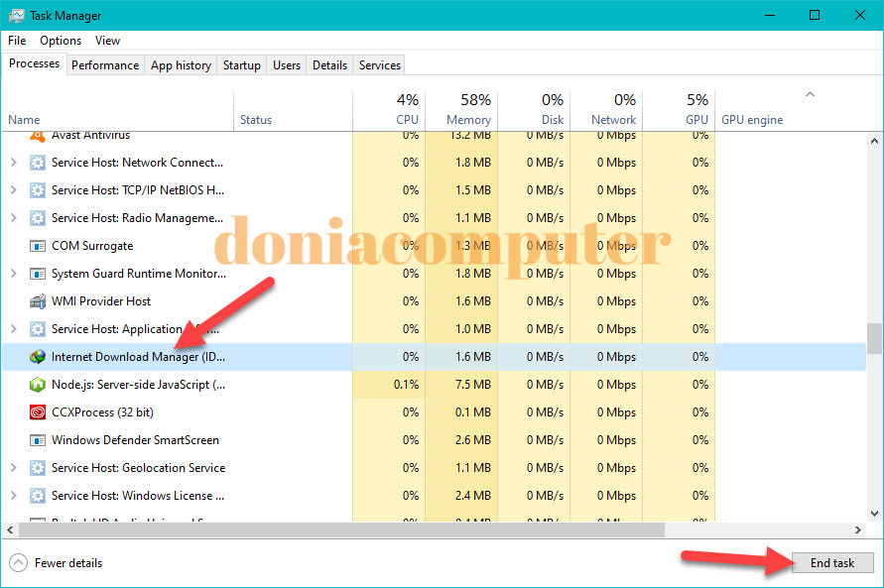Click the WMI Provider Host icon

click(x=38, y=301)
